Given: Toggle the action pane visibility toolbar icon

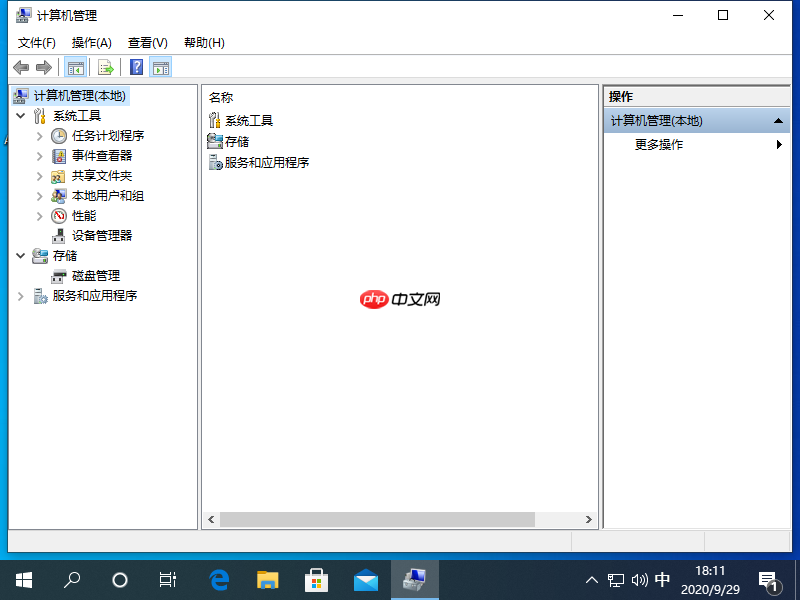Looking at the screenshot, I should pos(161,67).
